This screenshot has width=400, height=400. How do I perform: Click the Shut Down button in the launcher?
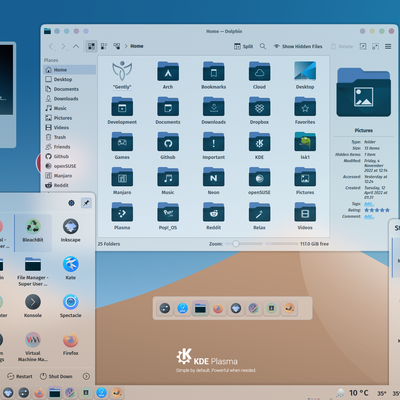56,376
